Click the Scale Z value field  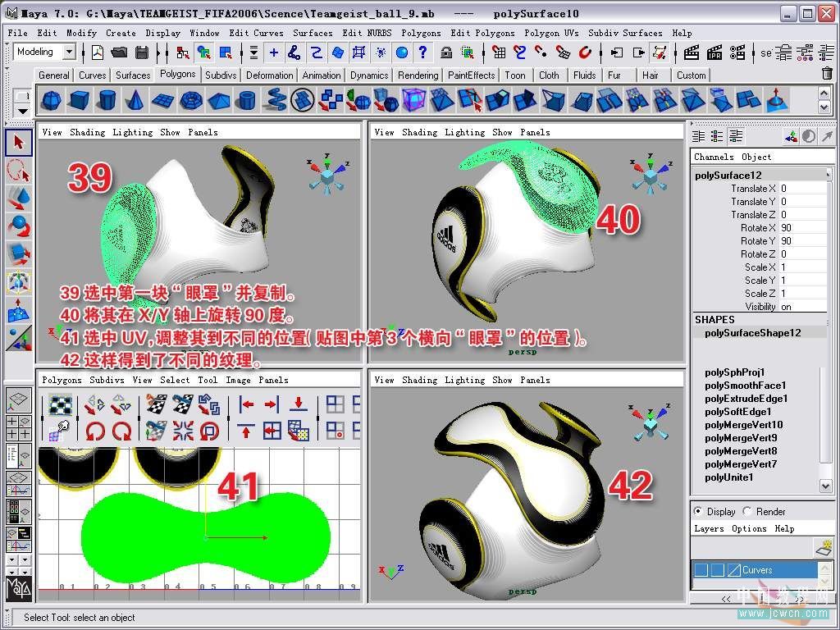tap(803, 293)
